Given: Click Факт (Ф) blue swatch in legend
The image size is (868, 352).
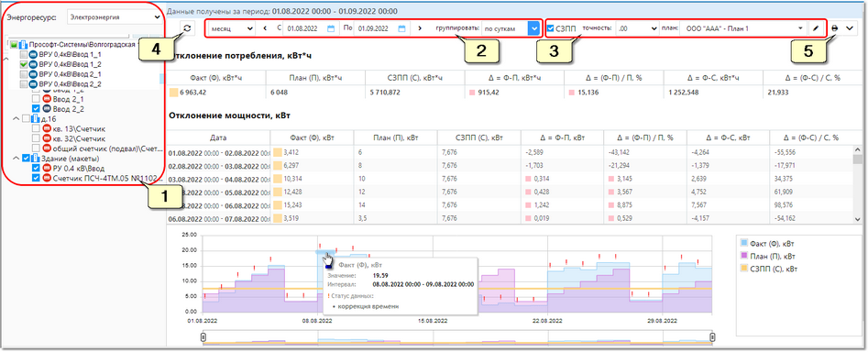Looking at the screenshot, I should click(x=744, y=243).
